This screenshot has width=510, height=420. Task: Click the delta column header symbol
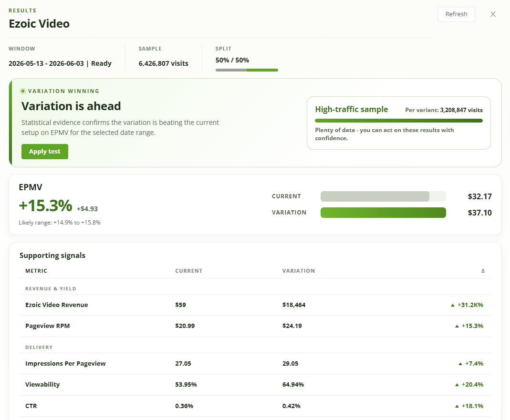(483, 271)
